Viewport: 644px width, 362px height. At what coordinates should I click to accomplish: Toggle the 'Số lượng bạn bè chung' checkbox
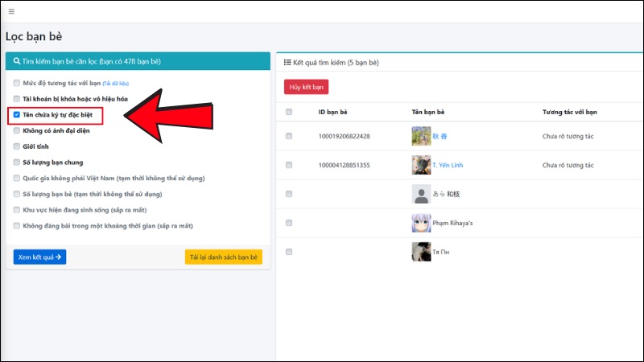coord(17,162)
